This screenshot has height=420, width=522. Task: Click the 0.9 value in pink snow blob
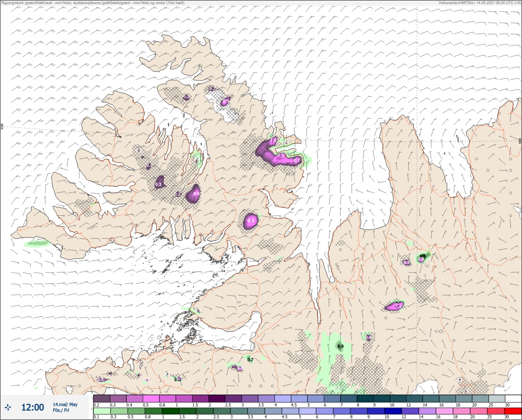tap(251, 221)
